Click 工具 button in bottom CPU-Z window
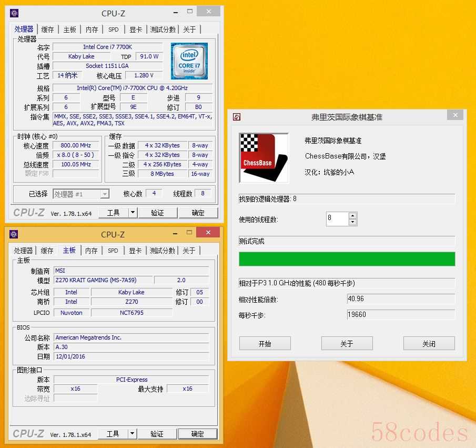 point(113,434)
